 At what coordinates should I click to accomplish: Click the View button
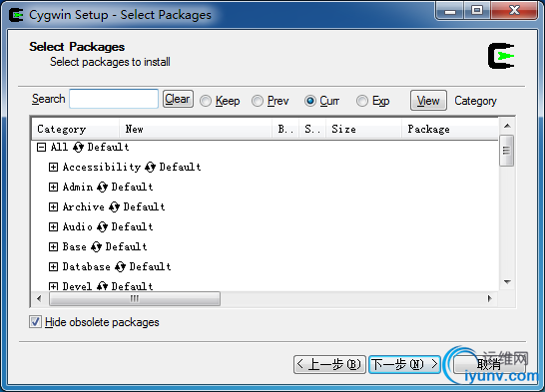428,101
